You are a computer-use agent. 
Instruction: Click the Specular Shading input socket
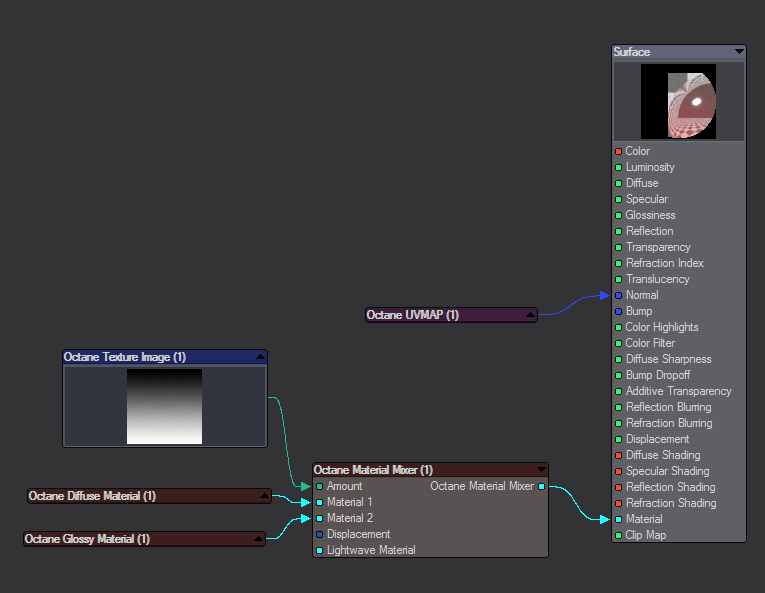[x=618, y=471]
